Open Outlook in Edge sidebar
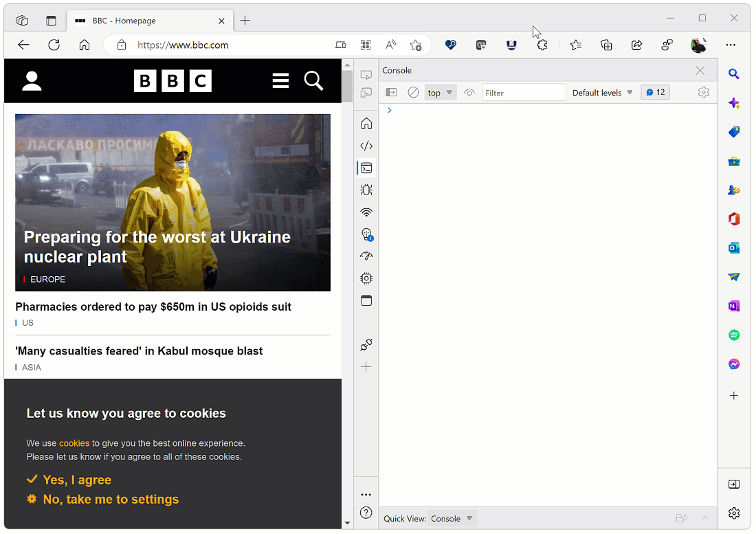The image size is (756, 534). (733, 247)
